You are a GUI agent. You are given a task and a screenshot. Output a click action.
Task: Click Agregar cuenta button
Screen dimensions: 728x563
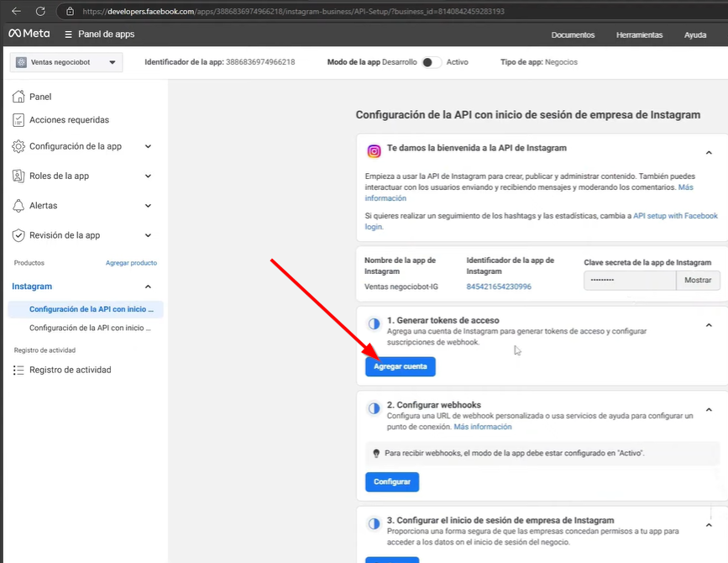[401, 366]
